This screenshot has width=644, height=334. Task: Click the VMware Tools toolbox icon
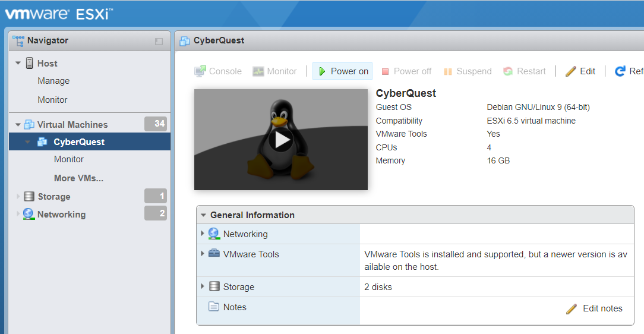[x=214, y=253]
